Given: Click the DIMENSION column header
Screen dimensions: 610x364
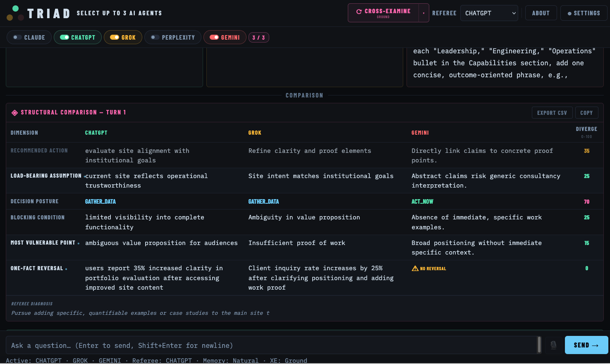Looking at the screenshot, I should click(x=24, y=133).
